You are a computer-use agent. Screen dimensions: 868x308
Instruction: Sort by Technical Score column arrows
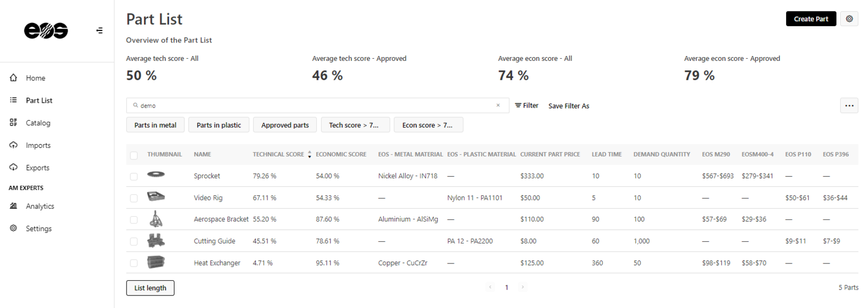[309, 154]
